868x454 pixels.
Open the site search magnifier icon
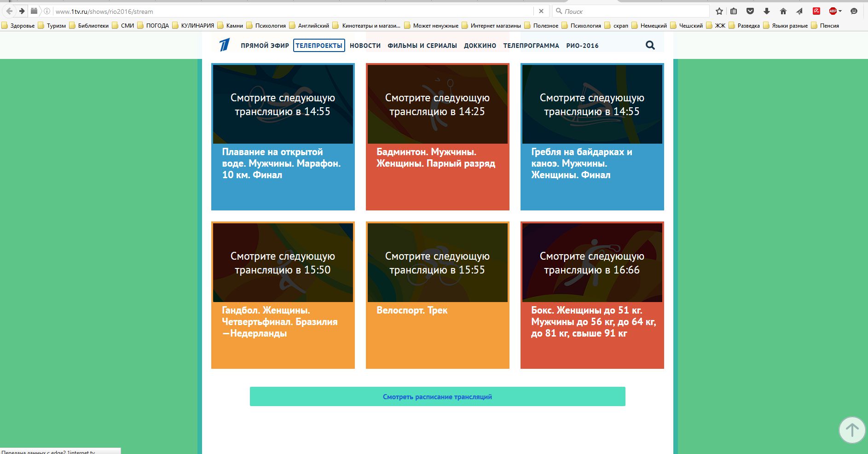650,45
